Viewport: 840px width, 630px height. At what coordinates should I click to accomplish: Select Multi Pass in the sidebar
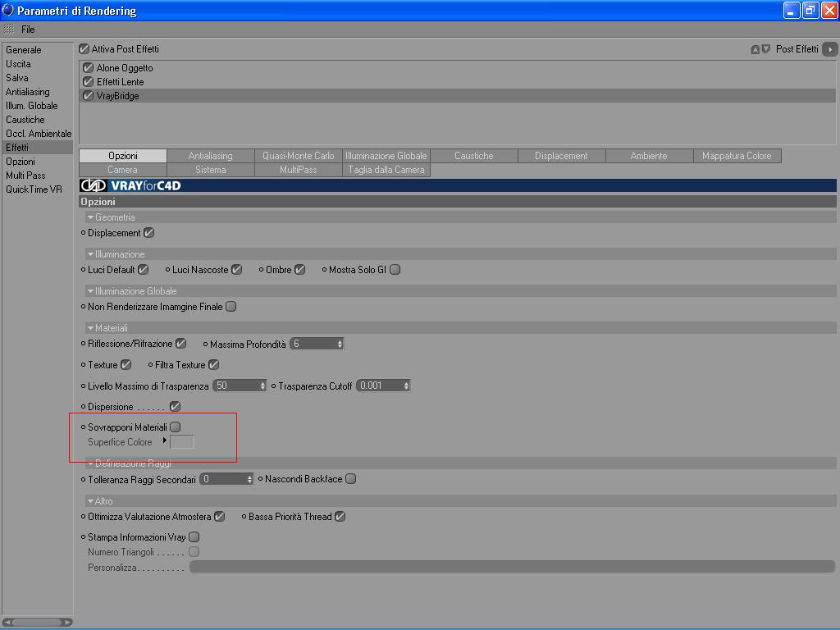[x=38, y=176]
